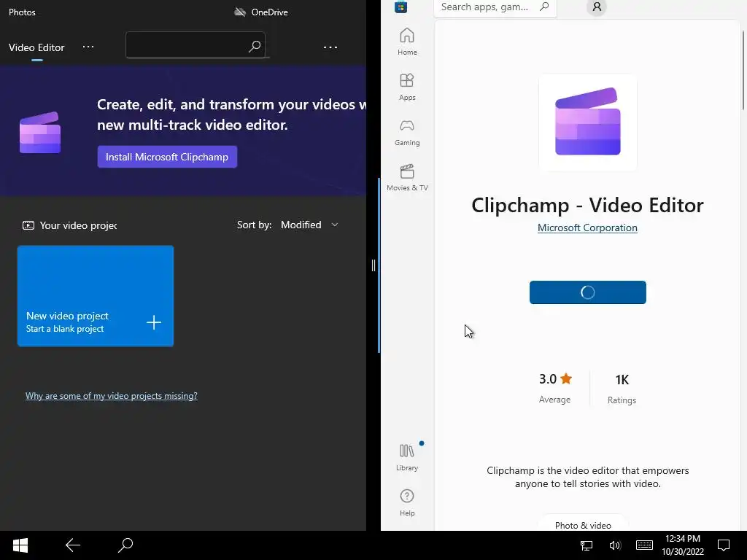Click the Store search magnifier icon
Image resolution: width=747 pixels, height=560 pixels.
pyautogui.click(x=544, y=7)
